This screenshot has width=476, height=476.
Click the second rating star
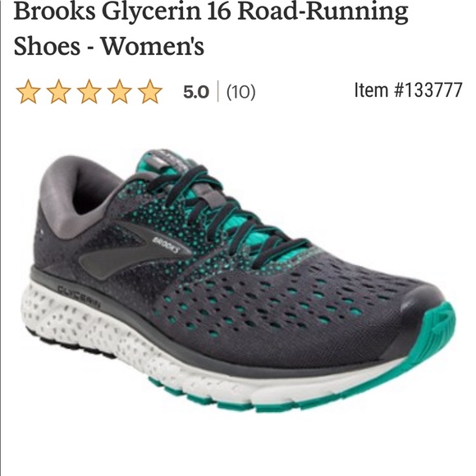(58, 92)
